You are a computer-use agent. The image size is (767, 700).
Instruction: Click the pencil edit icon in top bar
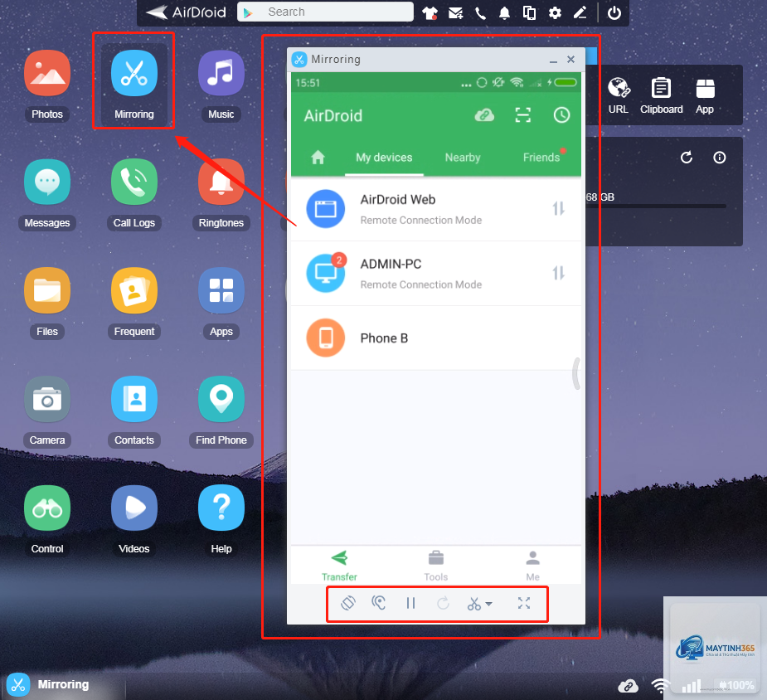[x=580, y=12]
